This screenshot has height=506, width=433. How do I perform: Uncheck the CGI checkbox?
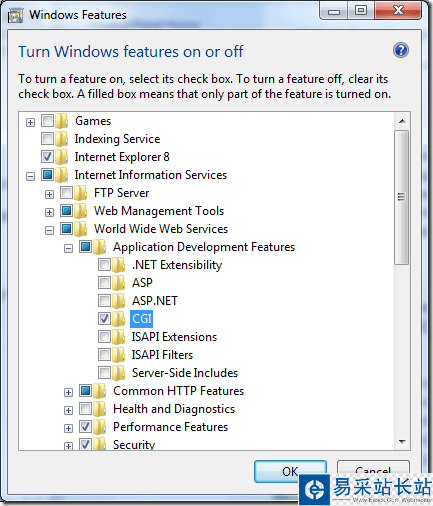pyautogui.click(x=104, y=319)
